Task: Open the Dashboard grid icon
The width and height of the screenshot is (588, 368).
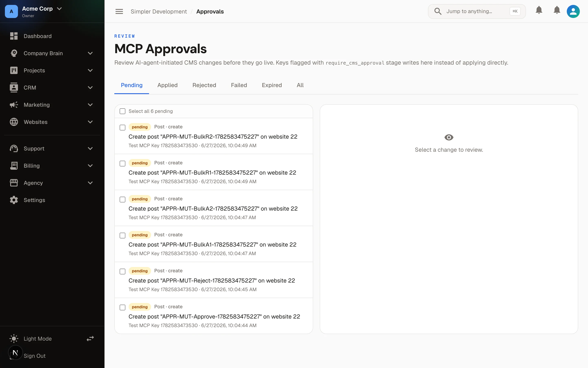Action: 14,36
